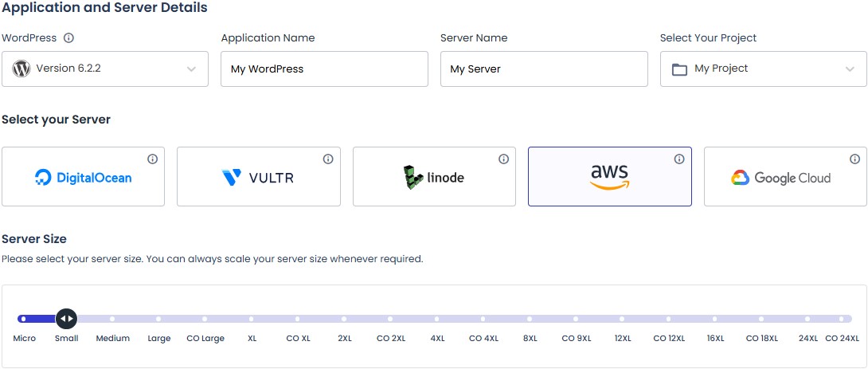
Task: Click the info icon next to WordPress label
Action: pos(68,38)
